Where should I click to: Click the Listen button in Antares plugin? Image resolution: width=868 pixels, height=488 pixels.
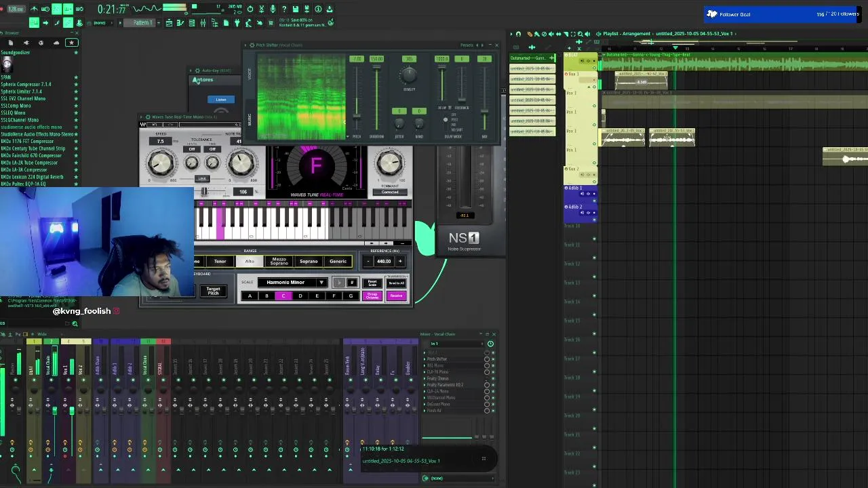click(221, 100)
